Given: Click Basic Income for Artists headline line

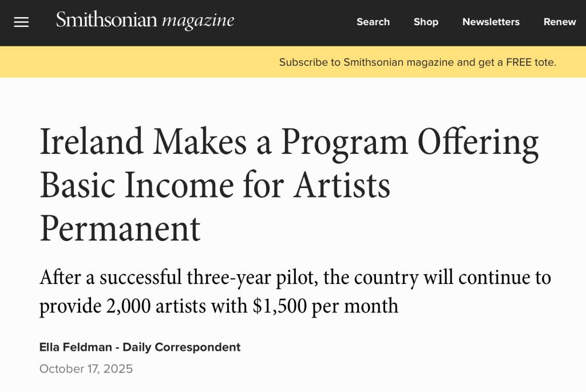Looking at the screenshot, I should tap(215, 185).
